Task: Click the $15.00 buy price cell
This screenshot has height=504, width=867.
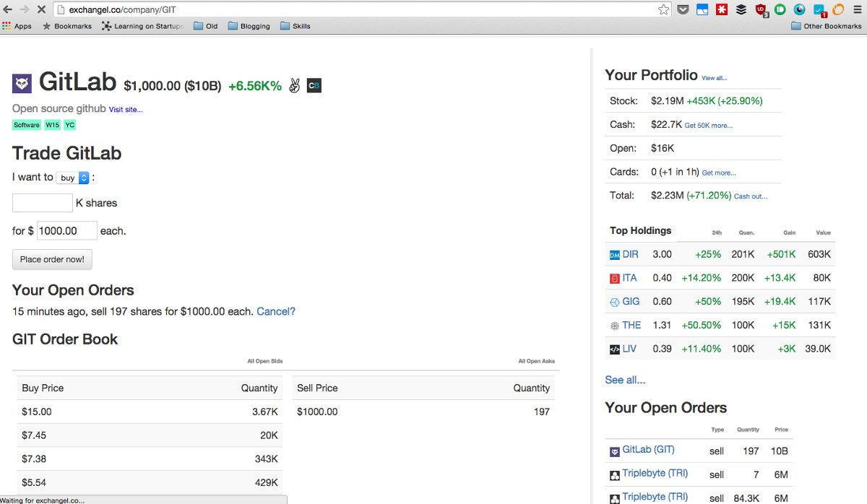Action: [x=37, y=412]
